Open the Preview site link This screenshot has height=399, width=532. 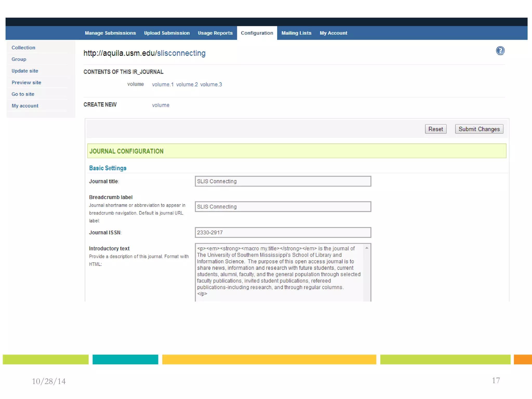(26, 83)
